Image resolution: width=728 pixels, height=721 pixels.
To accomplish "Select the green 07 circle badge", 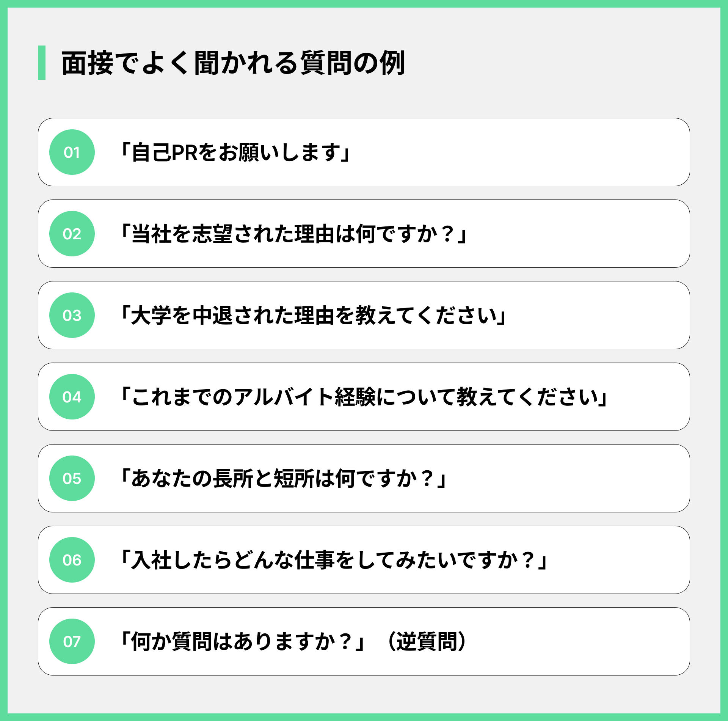I will click(x=72, y=641).
